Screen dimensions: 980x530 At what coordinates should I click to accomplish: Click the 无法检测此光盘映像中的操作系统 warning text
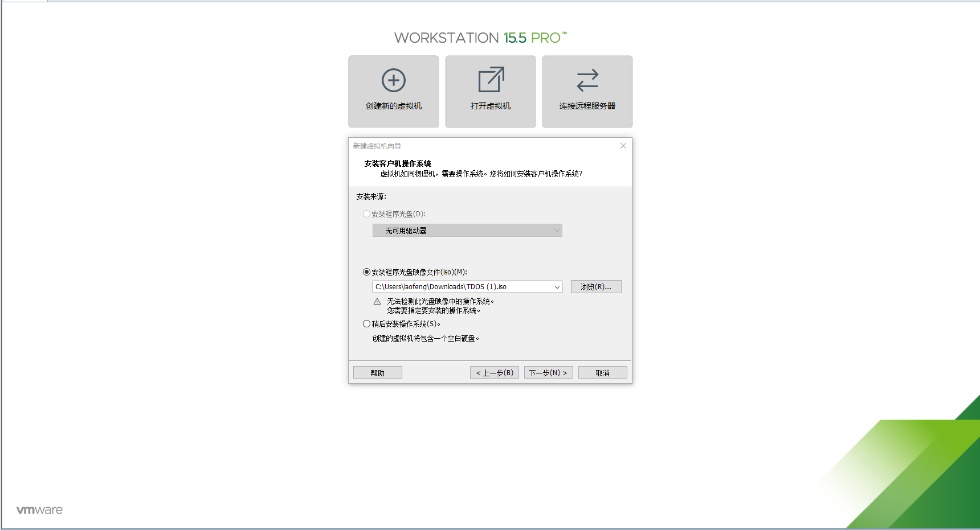click(x=441, y=301)
